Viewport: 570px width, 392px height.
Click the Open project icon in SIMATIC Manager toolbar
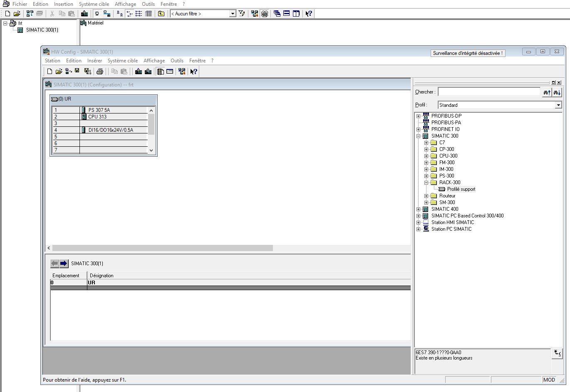[17, 14]
